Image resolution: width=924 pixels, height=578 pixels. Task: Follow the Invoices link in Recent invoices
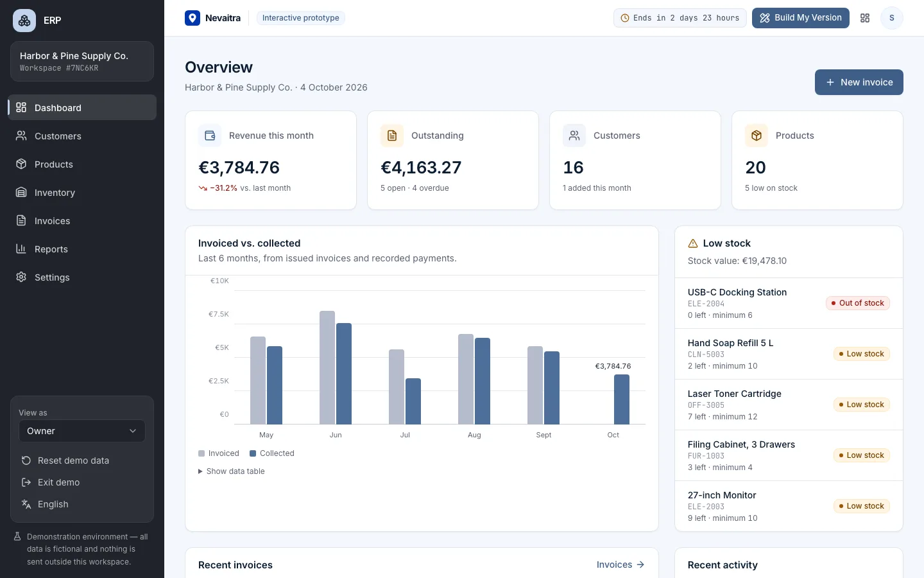point(620,565)
